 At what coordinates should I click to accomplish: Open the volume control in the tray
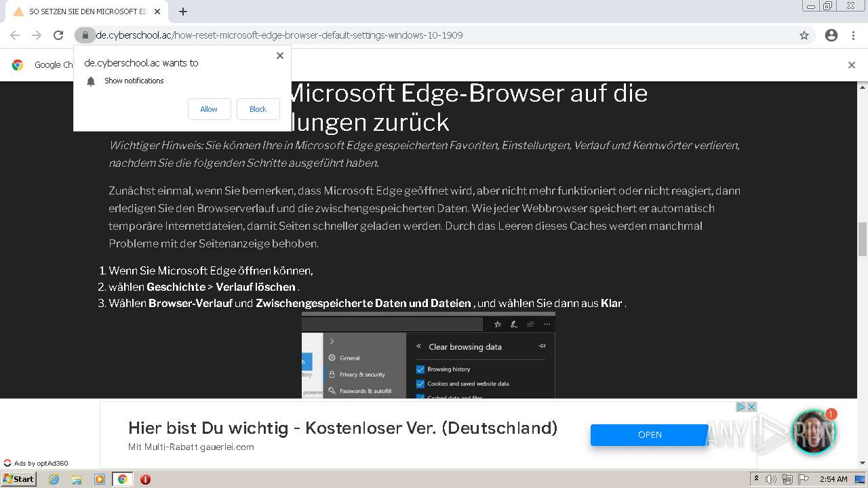click(771, 479)
